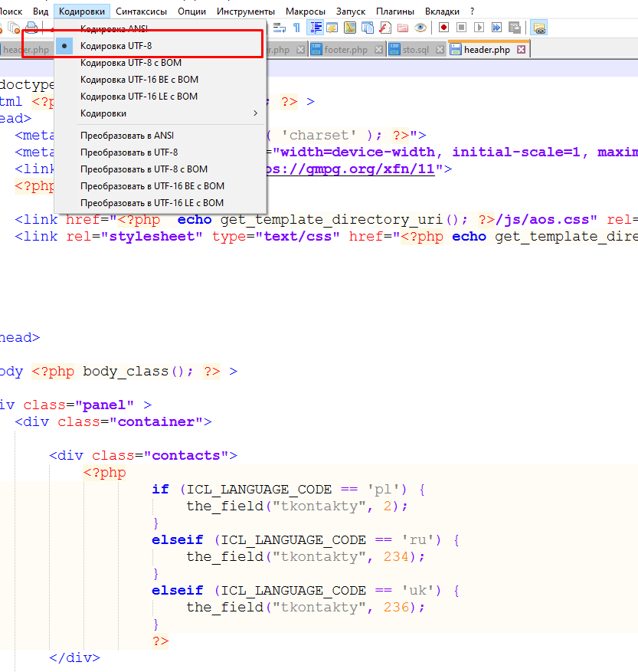Click the rightmost folder toolbar icon
Screen dimensions: 638x672
click(539, 28)
